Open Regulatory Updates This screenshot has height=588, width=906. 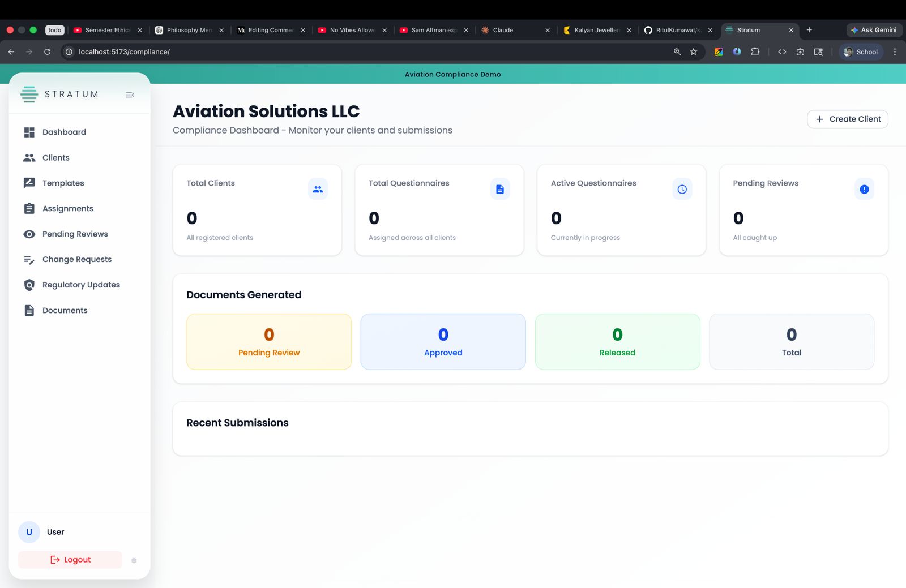81,285
